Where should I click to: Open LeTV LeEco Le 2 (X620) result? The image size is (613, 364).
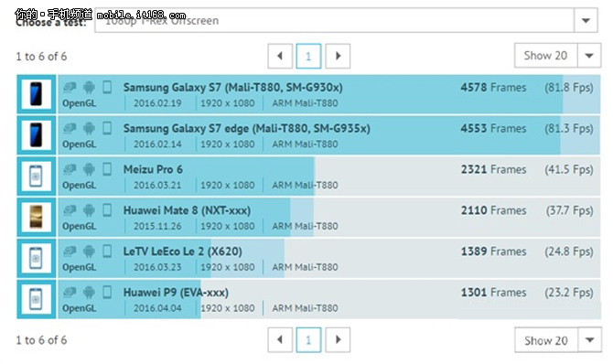183,252
